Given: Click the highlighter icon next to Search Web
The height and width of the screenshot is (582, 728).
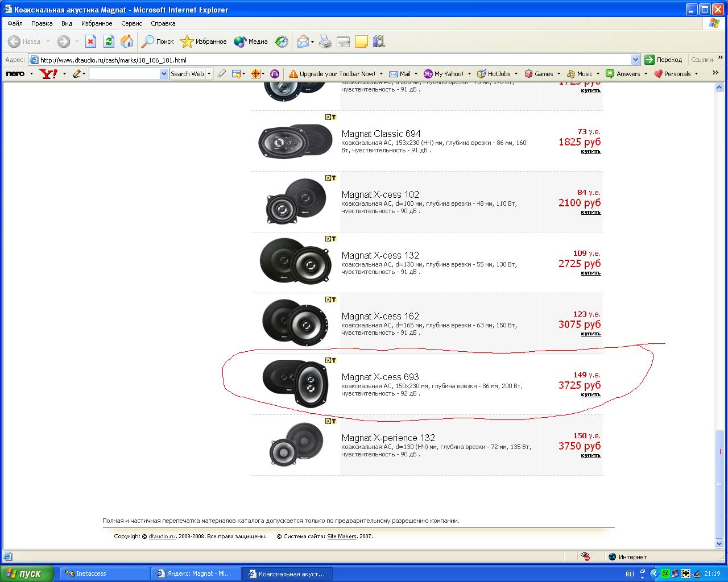Looking at the screenshot, I should (221, 74).
